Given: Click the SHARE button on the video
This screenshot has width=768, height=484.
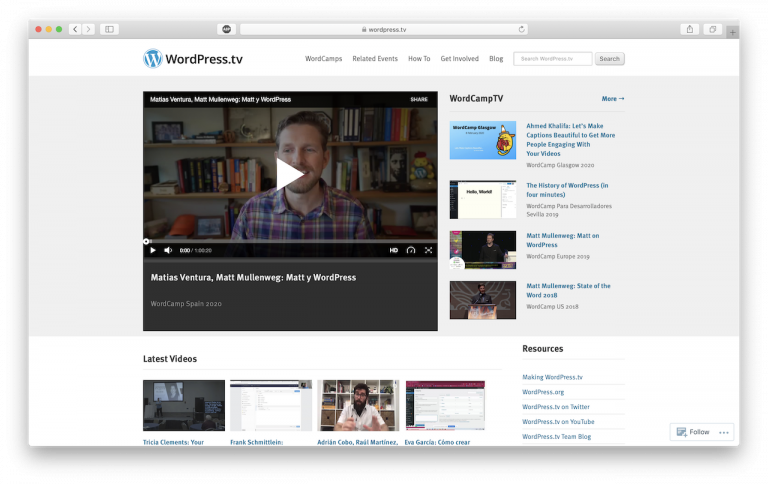Looking at the screenshot, I should (418, 100).
